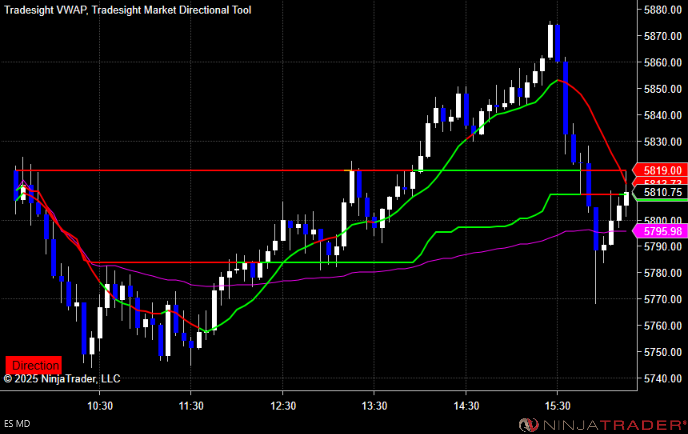Screen dimensions: 688x434
Task: Click the ES MD instrument label
Action: coord(17,423)
